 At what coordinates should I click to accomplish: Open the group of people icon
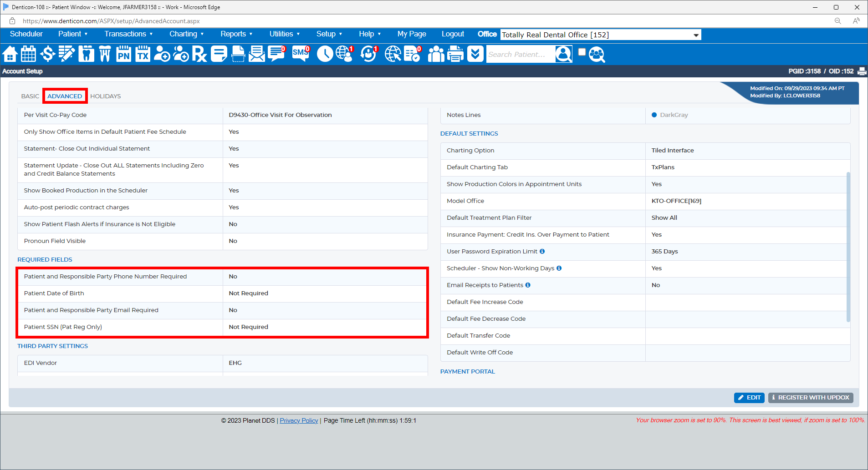coord(436,54)
